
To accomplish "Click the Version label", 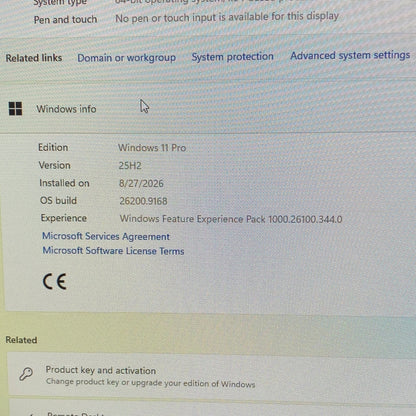I will coord(54,165).
